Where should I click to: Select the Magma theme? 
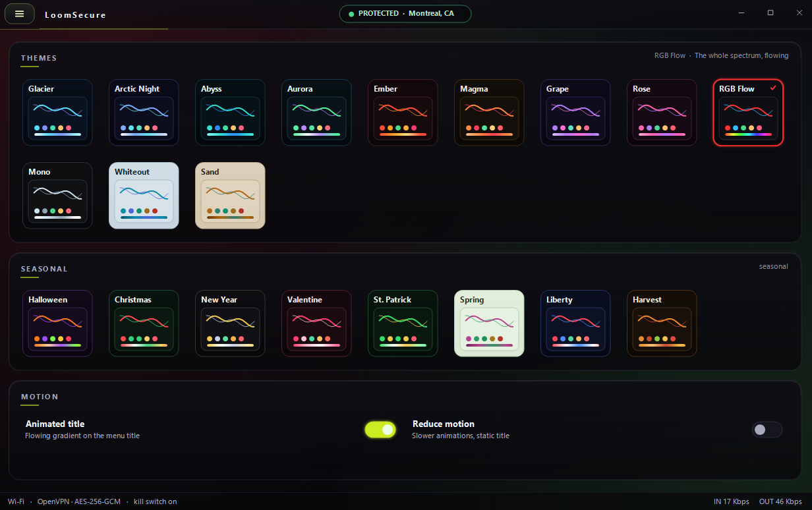tap(489, 113)
